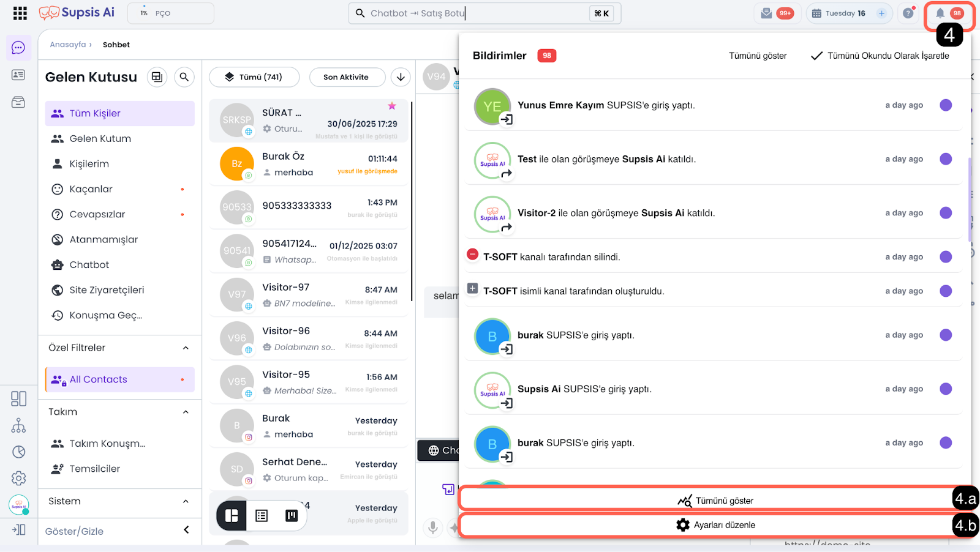This screenshot has width=980, height=552.
Task: Open the settings gear in left sidebar
Action: (18, 478)
